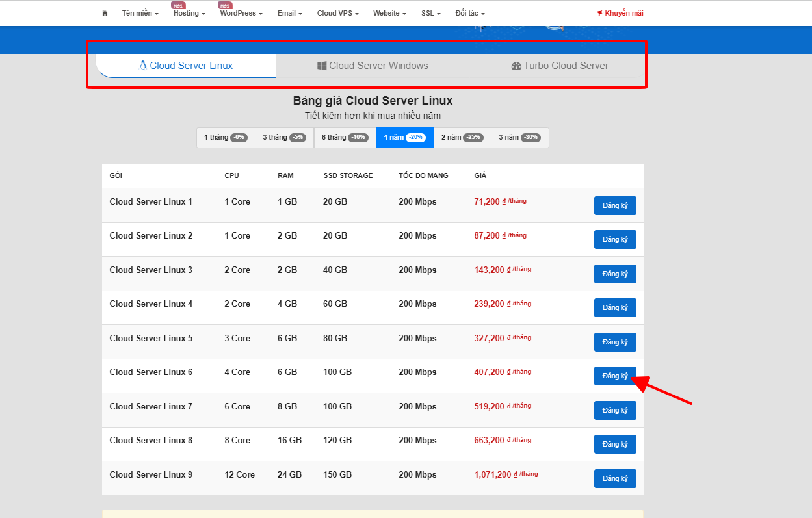
Task: Open the SSL dropdown menu
Action: 430,13
